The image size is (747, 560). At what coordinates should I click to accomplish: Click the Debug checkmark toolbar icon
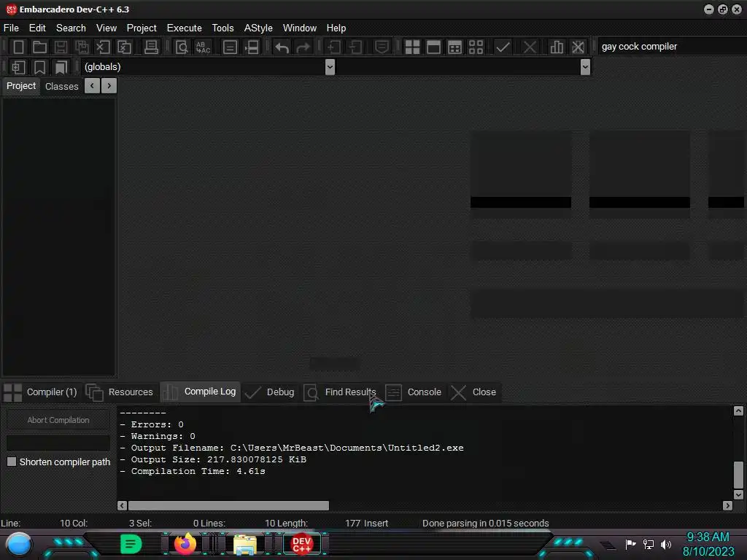point(503,47)
